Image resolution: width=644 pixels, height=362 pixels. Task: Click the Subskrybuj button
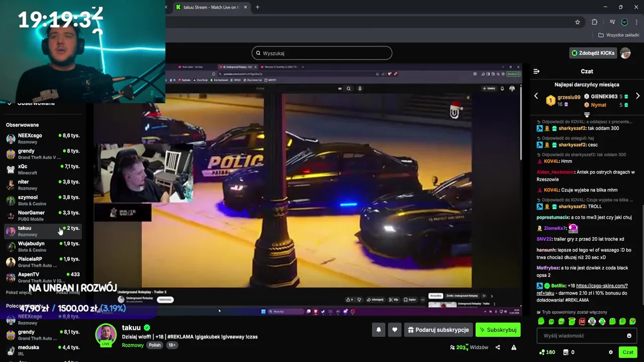click(498, 330)
